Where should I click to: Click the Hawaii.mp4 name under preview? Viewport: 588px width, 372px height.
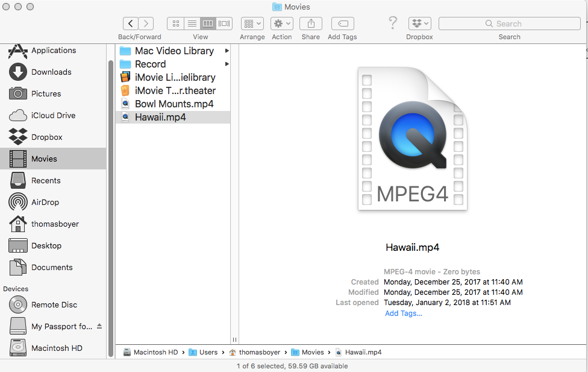413,247
